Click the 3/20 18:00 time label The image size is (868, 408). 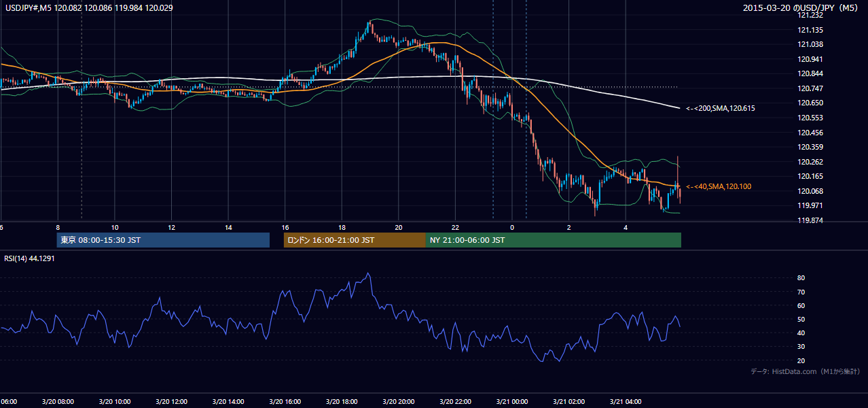pyautogui.click(x=342, y=402)
